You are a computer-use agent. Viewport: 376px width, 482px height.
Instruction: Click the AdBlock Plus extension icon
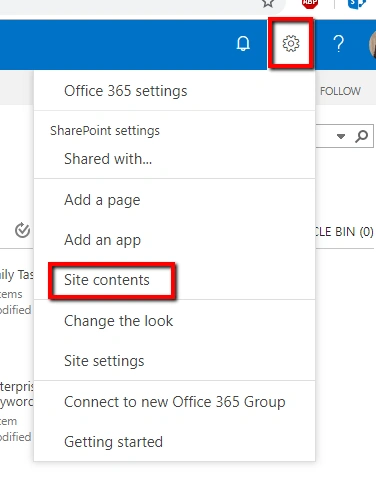(x=310, y=3)
